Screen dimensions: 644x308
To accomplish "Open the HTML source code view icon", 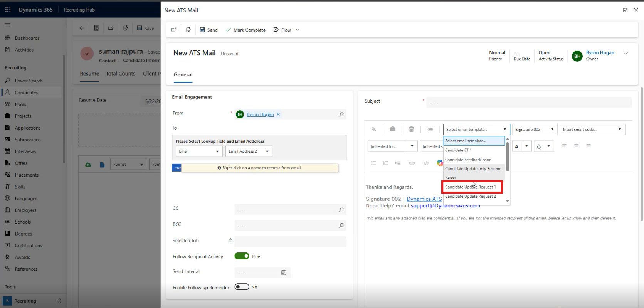I will coord(426,163).
